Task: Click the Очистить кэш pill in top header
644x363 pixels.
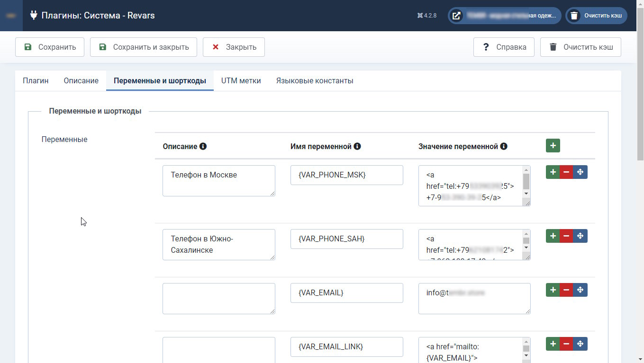Action: (596, 16)
